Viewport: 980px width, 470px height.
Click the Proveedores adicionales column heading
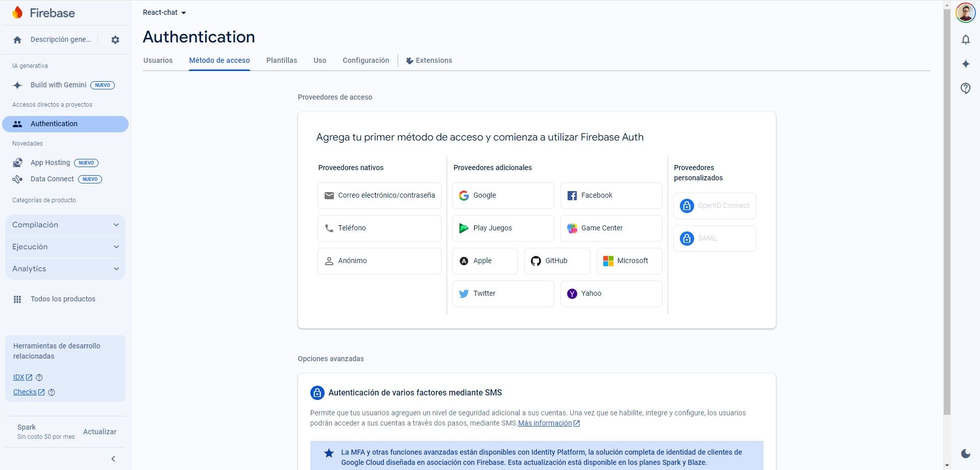pos(493,168)
